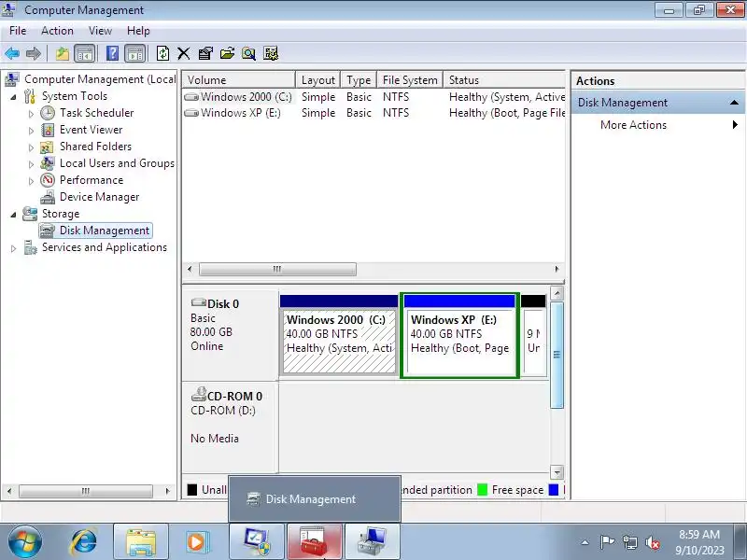Collapse the System Tools tree node
The width and height of the screenshot is (747, 560).
[x=13, y=97]
